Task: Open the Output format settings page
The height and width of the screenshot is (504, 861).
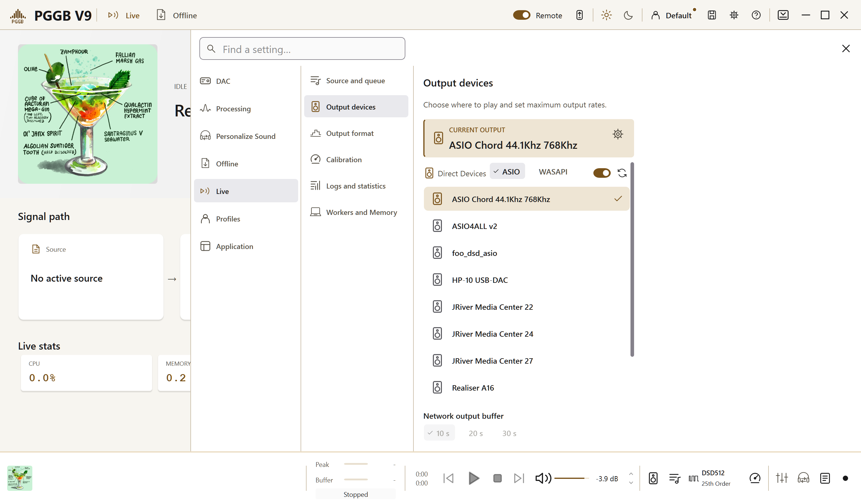Action: [356, 133]
